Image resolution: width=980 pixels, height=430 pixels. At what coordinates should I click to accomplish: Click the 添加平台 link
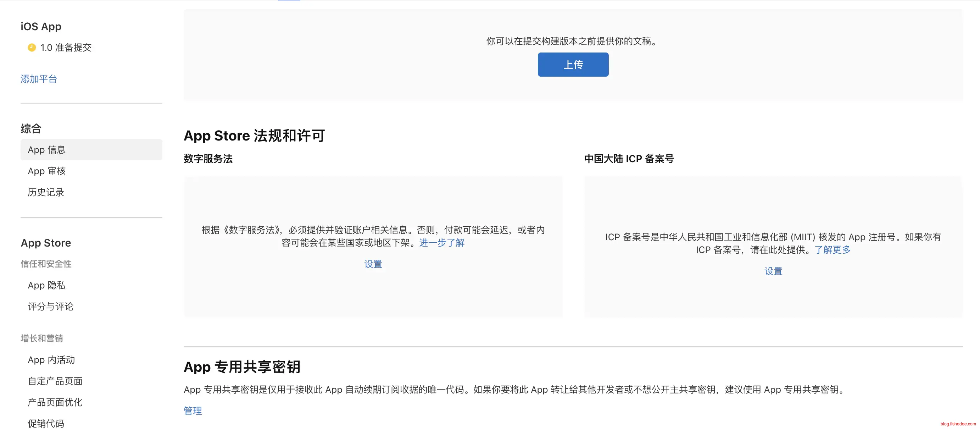39,79
